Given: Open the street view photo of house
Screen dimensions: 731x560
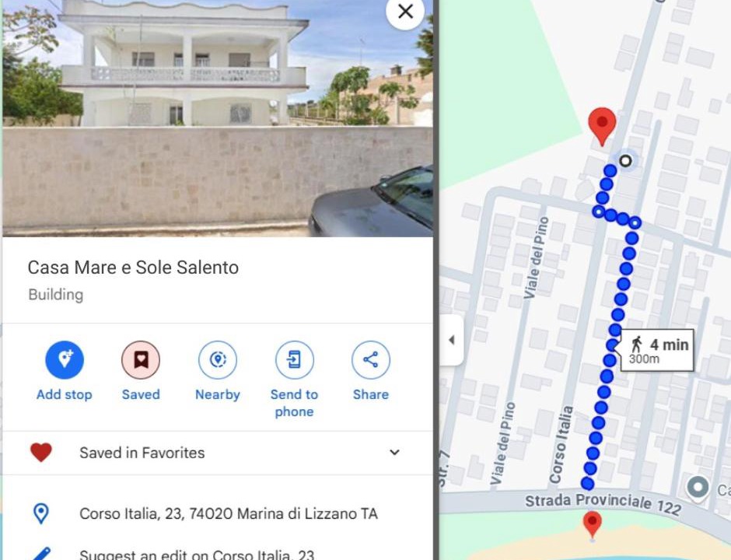Looking at the screenshot, I should click(x=217, y=118).
